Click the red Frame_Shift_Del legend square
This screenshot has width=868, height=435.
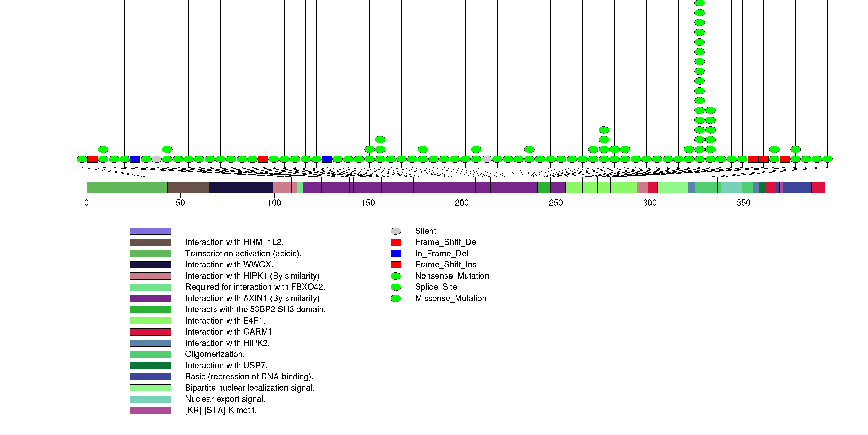tap(395, 242)
